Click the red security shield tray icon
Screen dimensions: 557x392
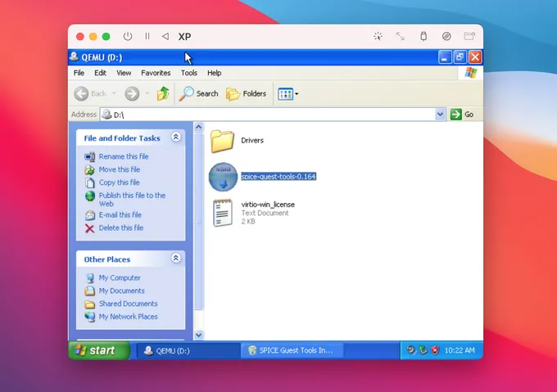point(435,350)
